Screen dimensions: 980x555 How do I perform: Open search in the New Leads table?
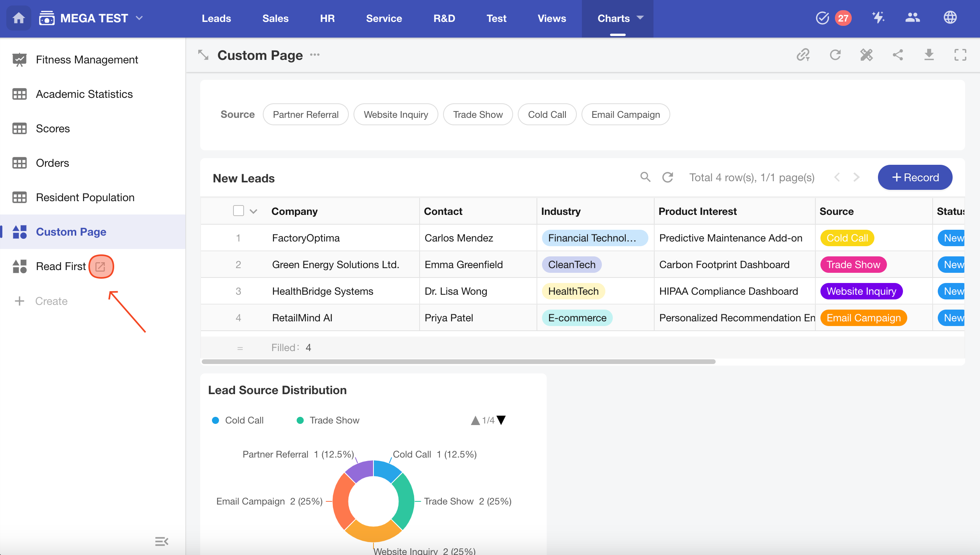point(645,177)
